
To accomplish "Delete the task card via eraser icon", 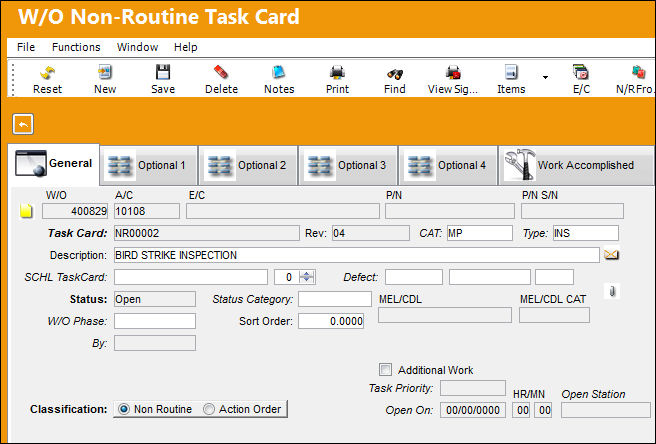I will (221, 79).
